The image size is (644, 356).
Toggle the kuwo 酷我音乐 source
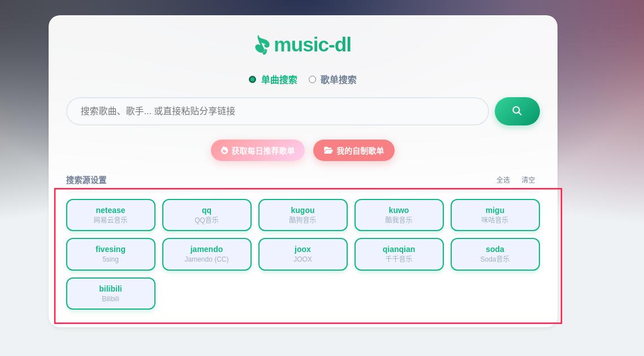point(399,215)
